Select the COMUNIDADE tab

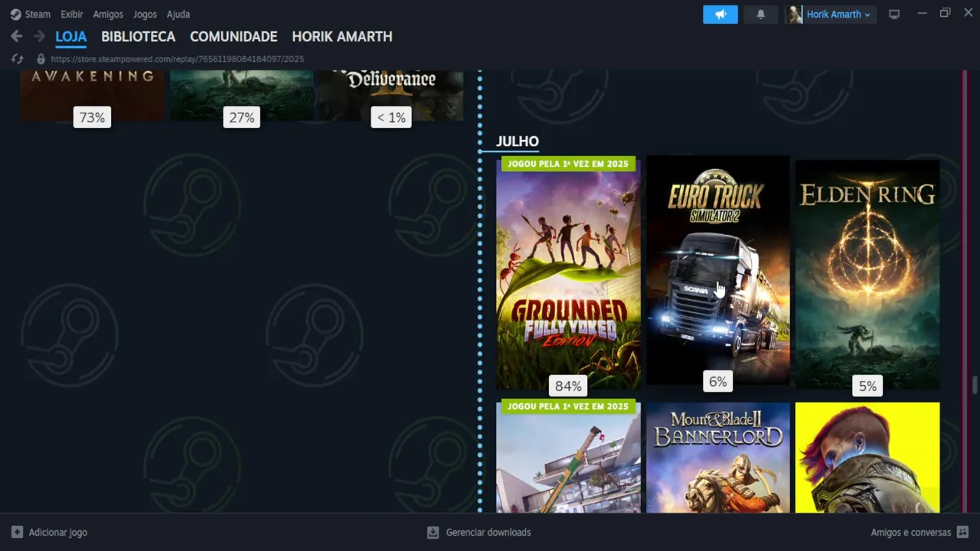[x=234, y=37]
